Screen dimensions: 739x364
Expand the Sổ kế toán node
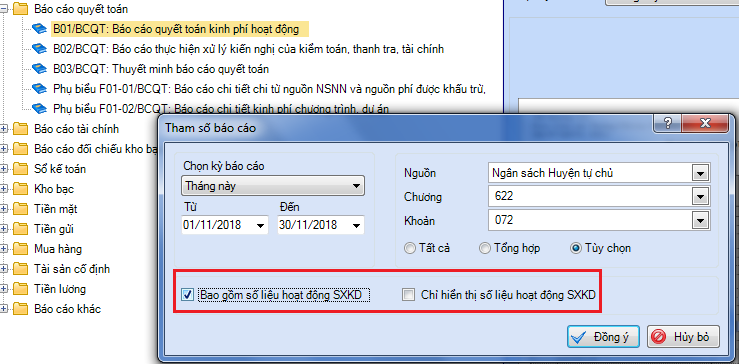point(4,169)
